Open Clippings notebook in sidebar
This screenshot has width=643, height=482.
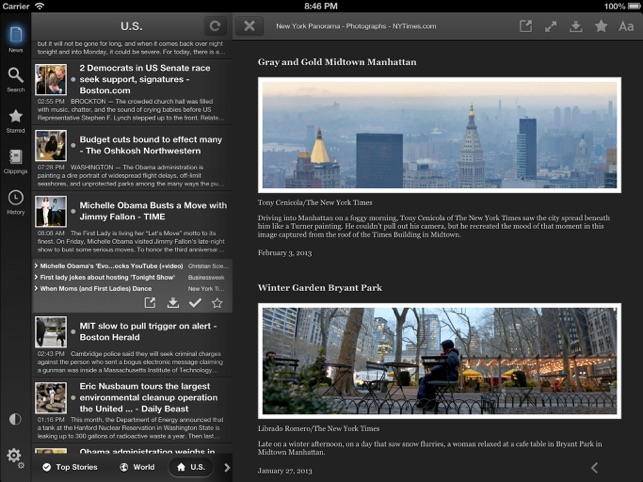tap(16, 162)
